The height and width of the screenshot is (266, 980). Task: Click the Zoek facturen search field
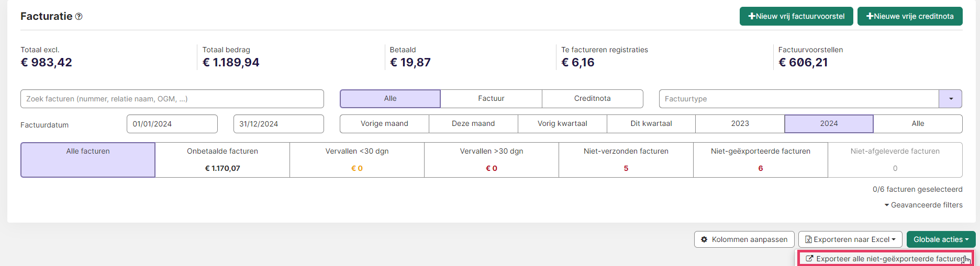point(172,99)
